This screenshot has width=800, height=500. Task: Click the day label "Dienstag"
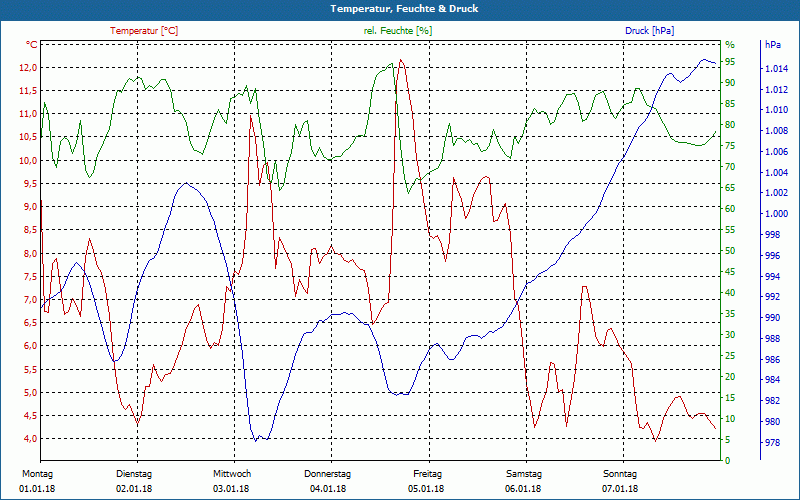pyautogui.click(x=134, y=473)
